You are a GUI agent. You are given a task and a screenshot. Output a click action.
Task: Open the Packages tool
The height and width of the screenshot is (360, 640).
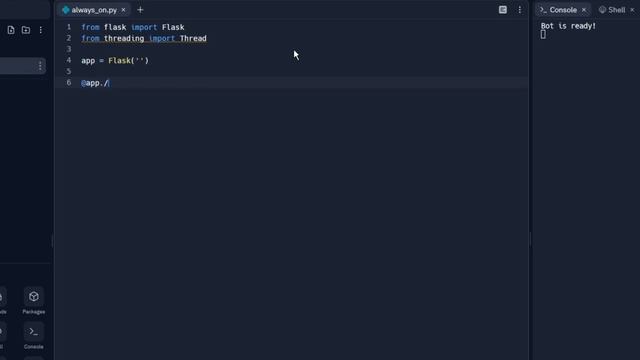pos(33,301)
